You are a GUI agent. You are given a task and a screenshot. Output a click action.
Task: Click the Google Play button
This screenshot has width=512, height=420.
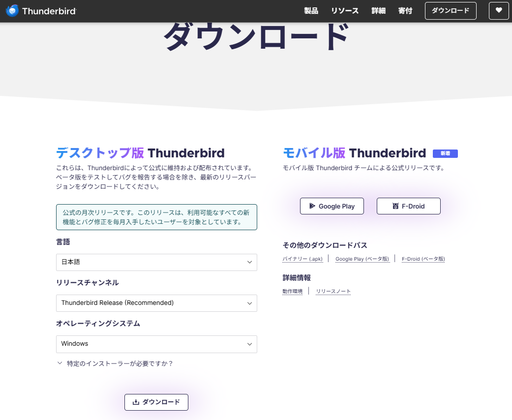coord(332,206)
